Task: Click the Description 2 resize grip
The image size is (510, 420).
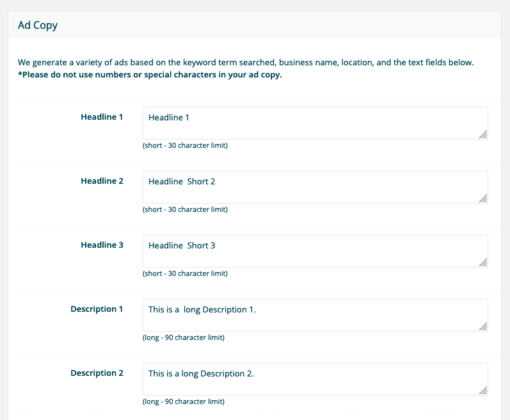Action: pyautogui.click(x=483, y=391)
